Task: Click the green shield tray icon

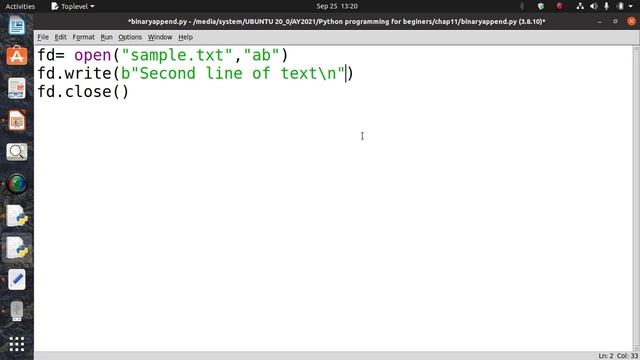Action: [x=541, y=6]
